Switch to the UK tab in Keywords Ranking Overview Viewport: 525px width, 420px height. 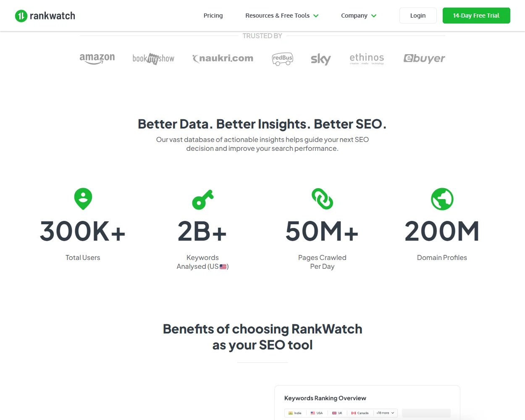(337, 413)
